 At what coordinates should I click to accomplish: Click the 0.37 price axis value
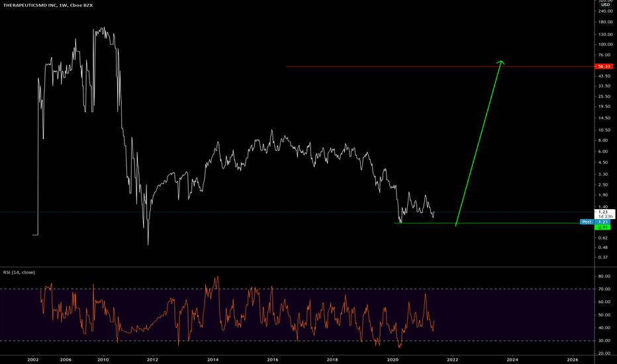604,257
